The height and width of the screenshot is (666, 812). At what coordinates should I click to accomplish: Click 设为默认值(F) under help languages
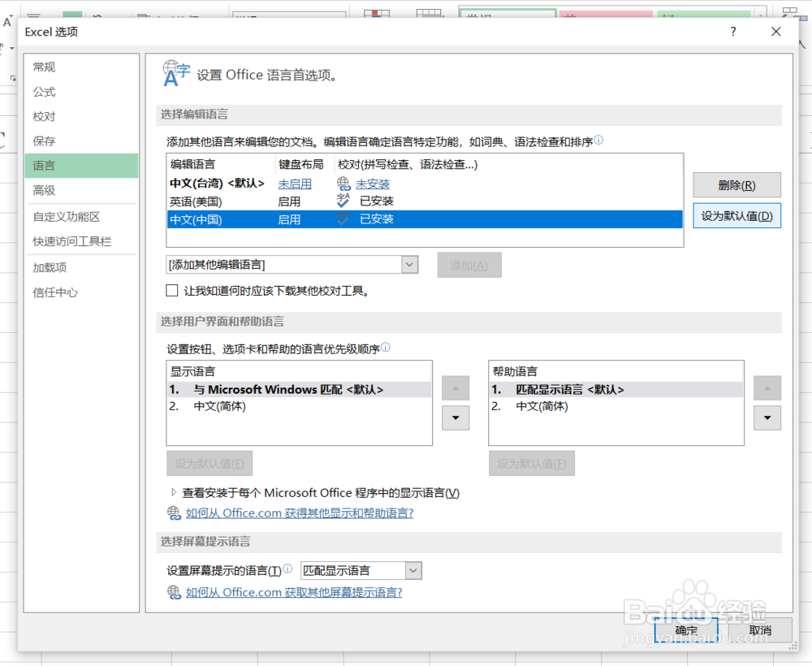[x=532, y=463]
